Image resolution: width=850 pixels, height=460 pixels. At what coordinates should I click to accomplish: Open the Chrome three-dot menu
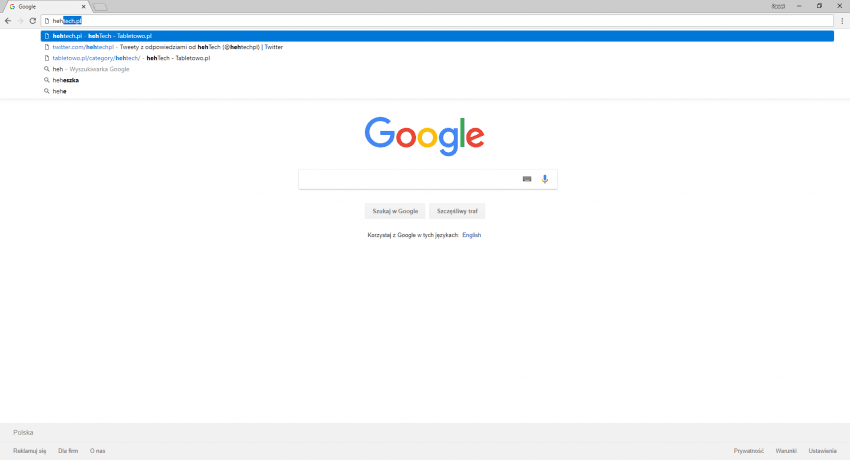(842, 21)
